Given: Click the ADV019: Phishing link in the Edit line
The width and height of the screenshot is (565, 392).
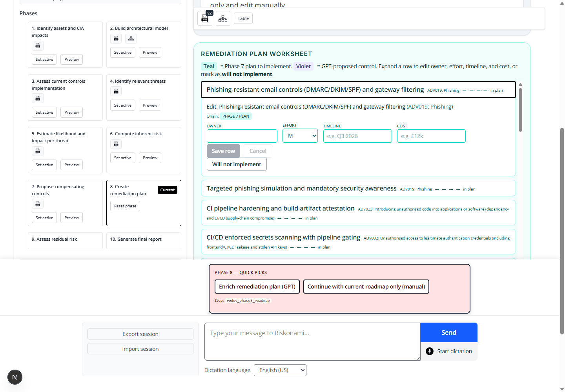Looking at the screenshot, I should pyautogui.click(x=430, y=107).
